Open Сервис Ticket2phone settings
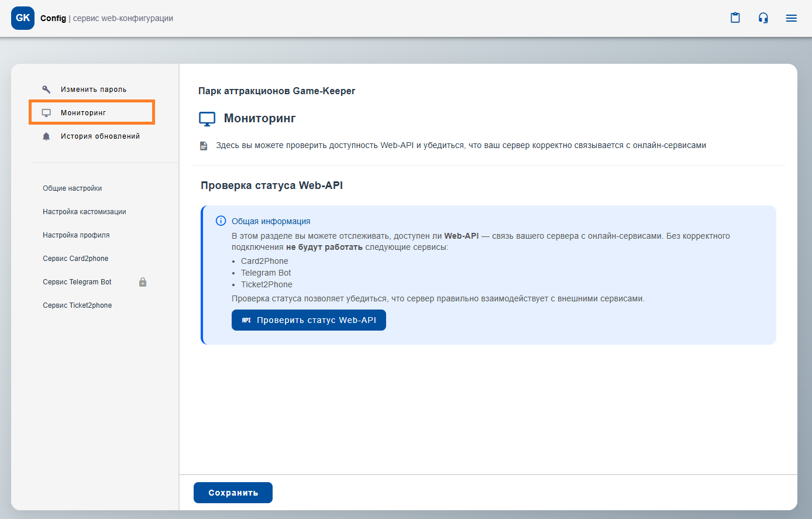The width and height of the screenshot is (812, 519). click(x=77, y=305)
